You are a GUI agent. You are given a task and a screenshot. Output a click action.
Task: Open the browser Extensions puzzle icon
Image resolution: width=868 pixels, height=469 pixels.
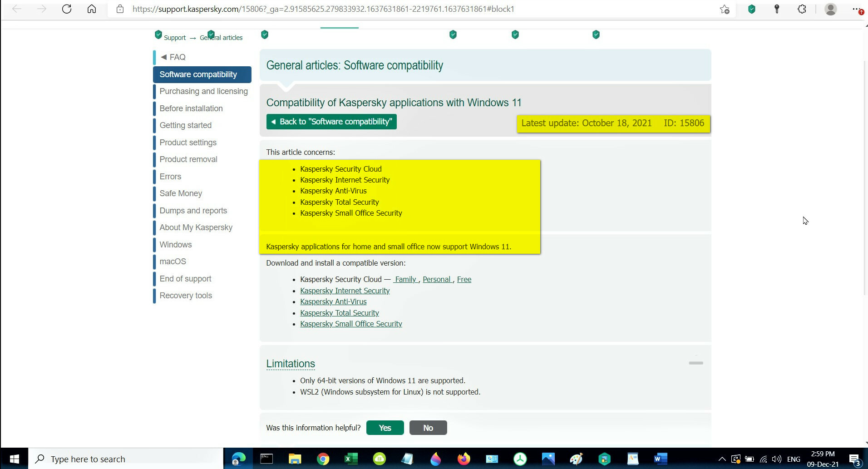tap(802, 9)
